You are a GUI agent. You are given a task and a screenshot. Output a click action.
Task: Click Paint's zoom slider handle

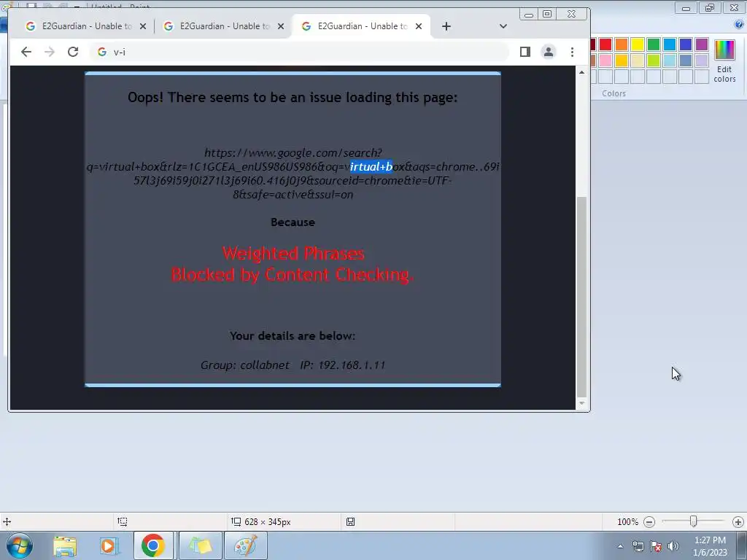coord(694,521)
